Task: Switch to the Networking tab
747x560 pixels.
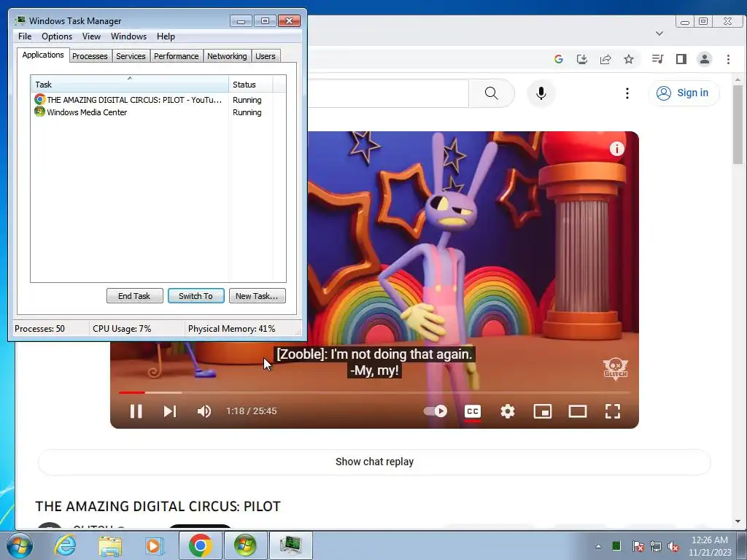Action: 228,56
